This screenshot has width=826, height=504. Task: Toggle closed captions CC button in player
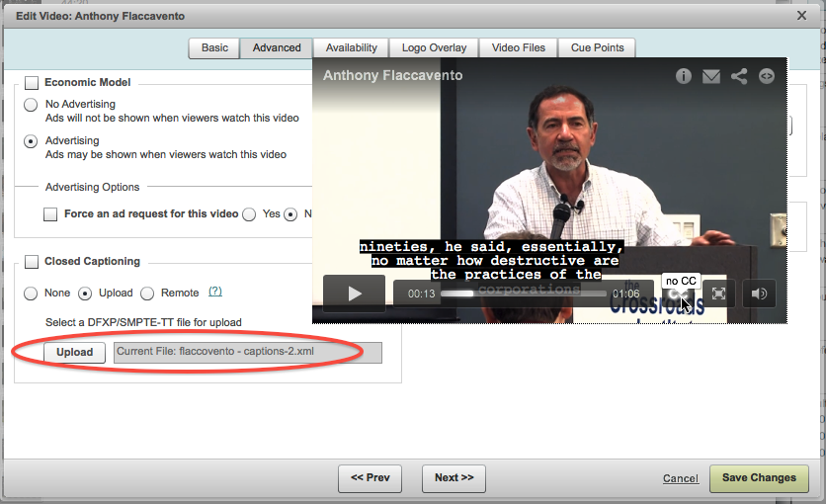pyautogui.click(x=678, y=294)
